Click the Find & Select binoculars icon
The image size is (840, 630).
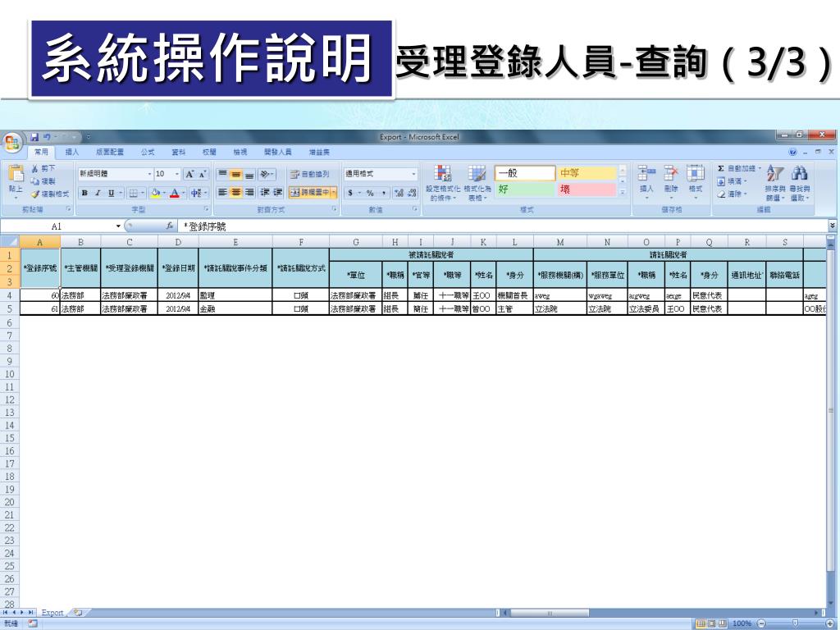[x=799, y=173]
